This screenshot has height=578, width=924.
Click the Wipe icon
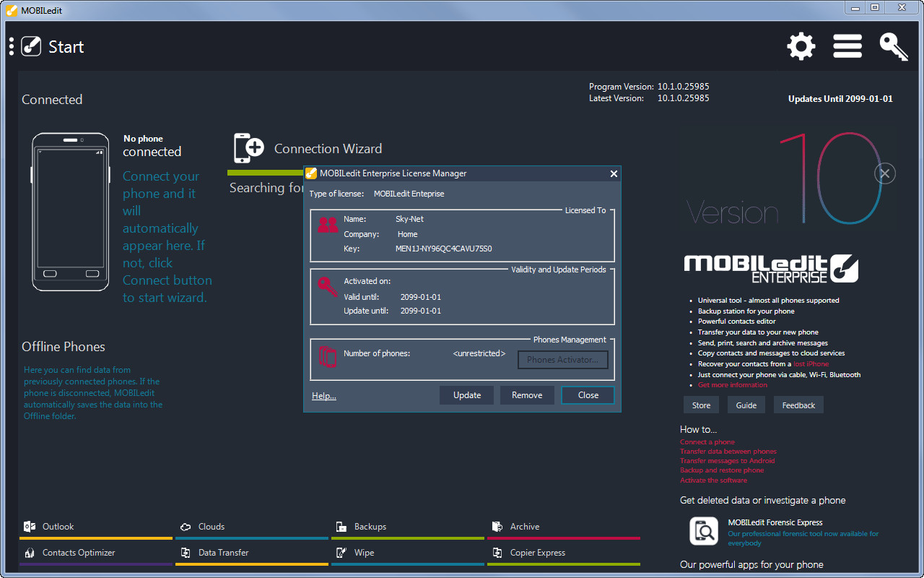pyautogui.click(x=341, y=553)
